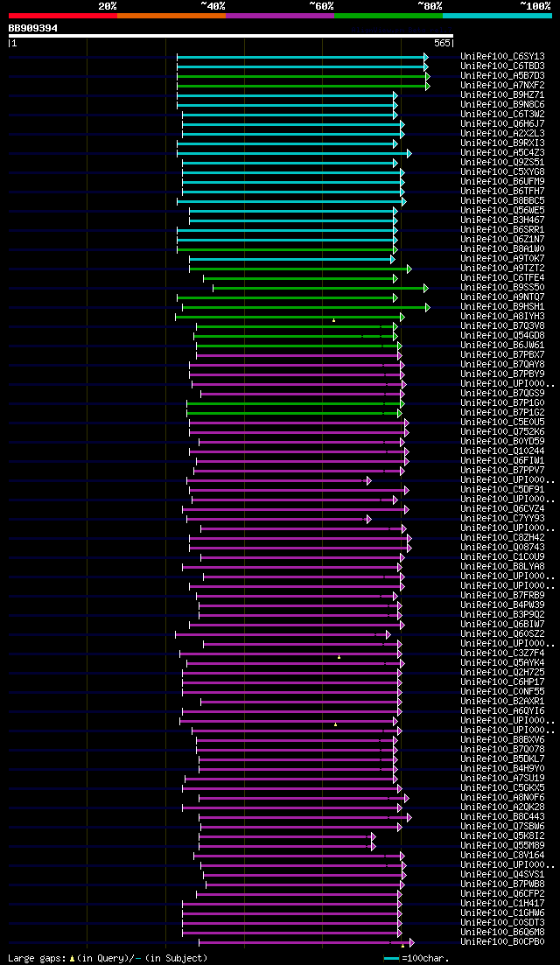Click the green ~80% identity legend segment
Viewport: 560px width, 965px height.
388,15
